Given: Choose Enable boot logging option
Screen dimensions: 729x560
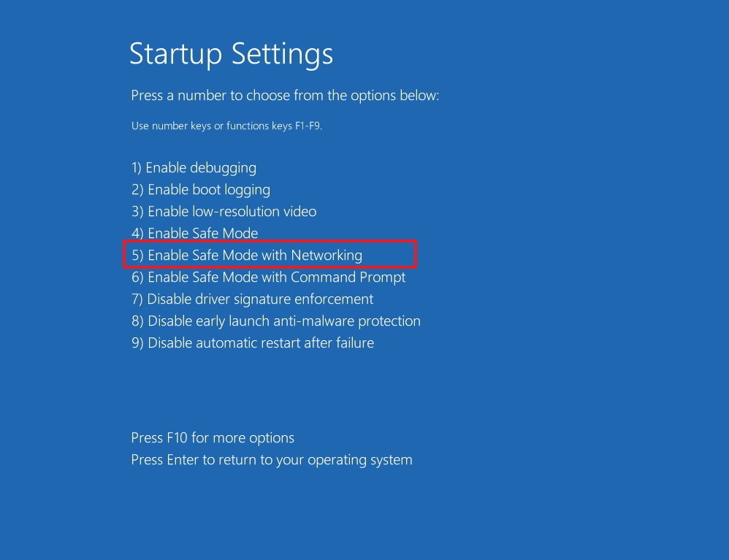Looking at the screenshot, I should [x=201, y=190].
